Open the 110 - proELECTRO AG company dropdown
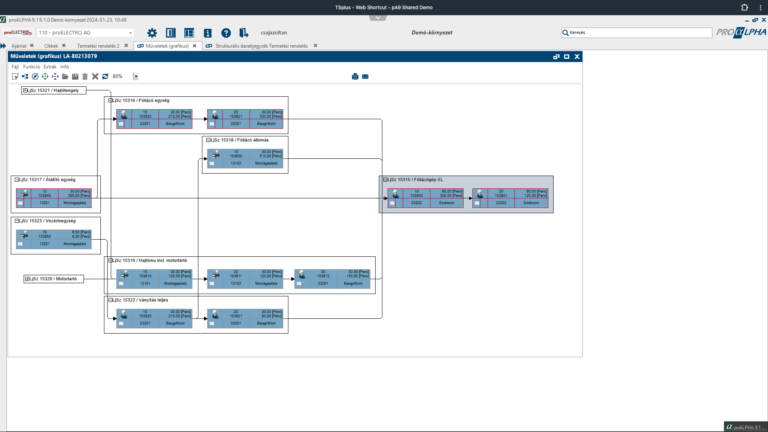Viewport: 768px width, 432px height. [x=129, y=33]
